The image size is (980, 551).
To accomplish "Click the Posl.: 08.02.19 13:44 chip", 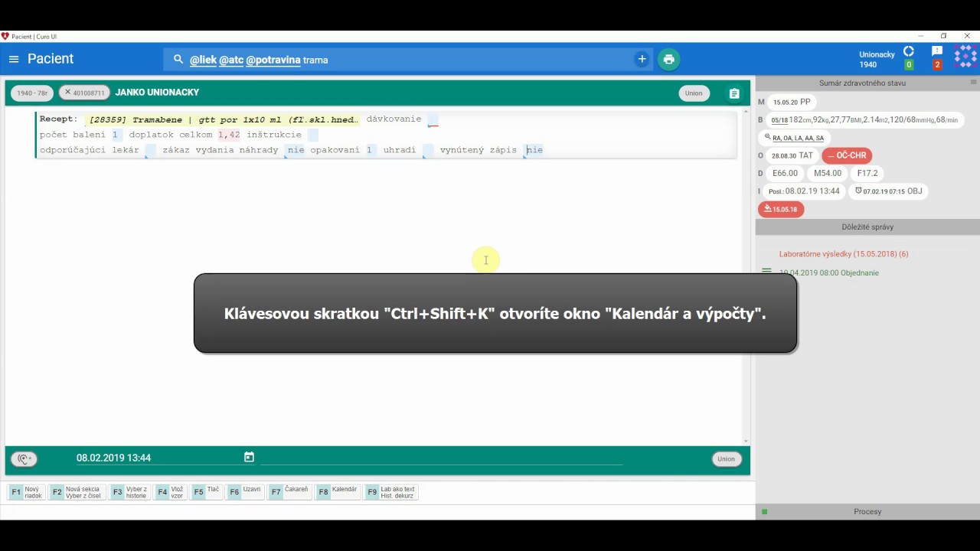I will [x=804, y=191].
